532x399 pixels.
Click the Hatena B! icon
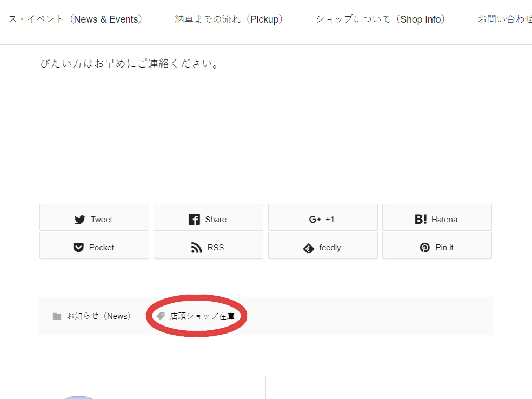click(421, 219)
